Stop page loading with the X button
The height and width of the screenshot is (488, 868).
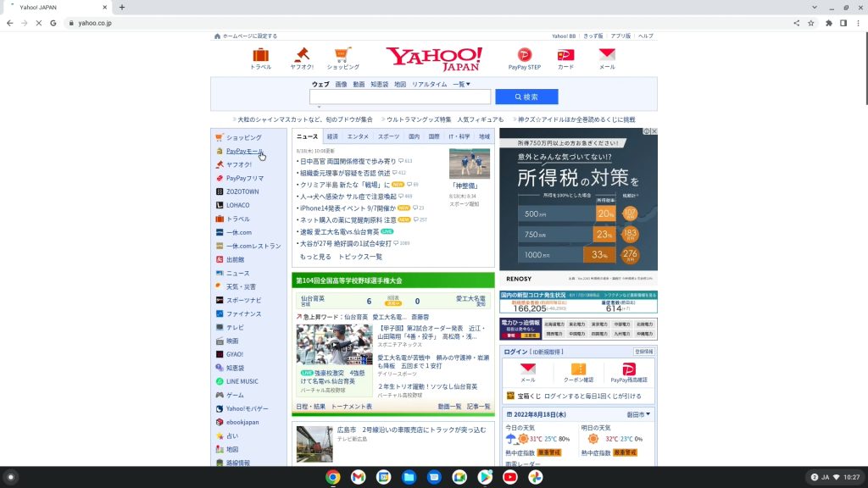pos(39,23)
